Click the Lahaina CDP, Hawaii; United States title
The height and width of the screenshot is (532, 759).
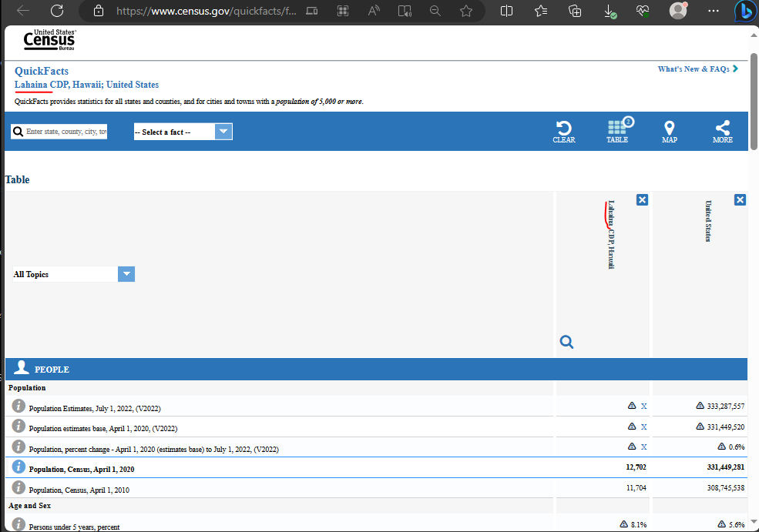pyautogui.click(x=86, y=85)
